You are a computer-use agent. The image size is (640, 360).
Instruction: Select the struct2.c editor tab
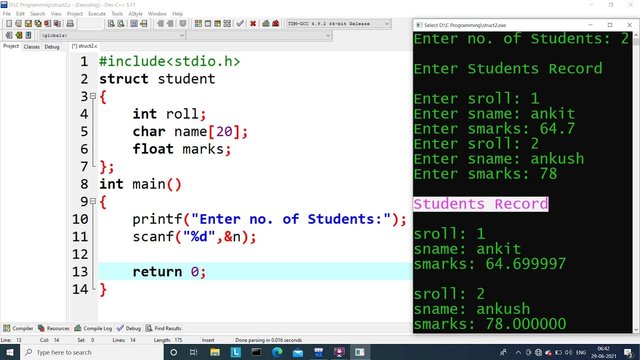click(84, 46)
